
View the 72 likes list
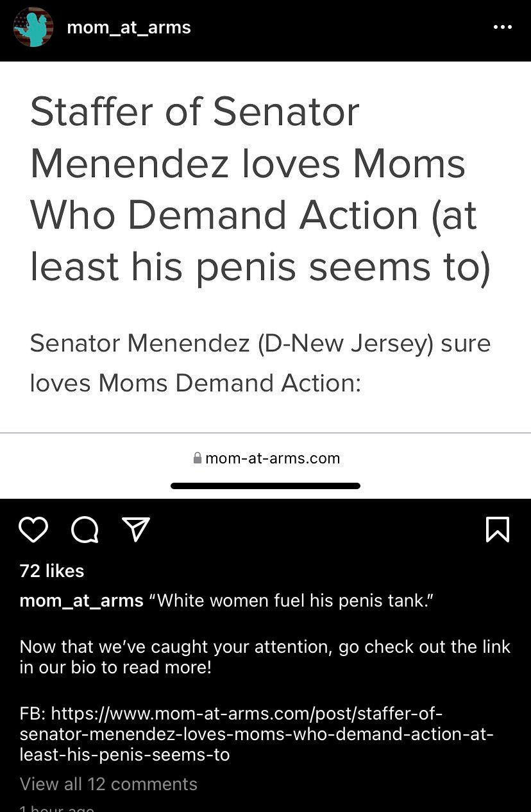coord(52,571)
